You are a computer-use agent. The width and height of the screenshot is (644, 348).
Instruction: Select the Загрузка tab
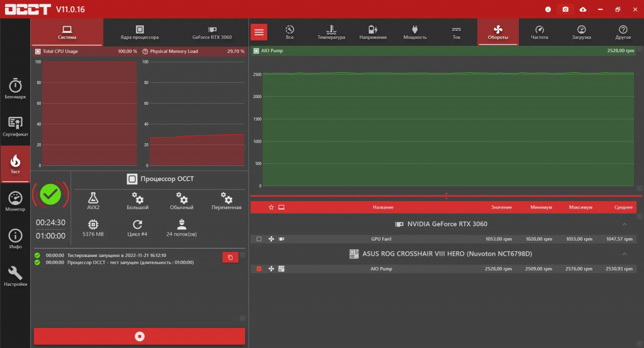coord(581,32)
